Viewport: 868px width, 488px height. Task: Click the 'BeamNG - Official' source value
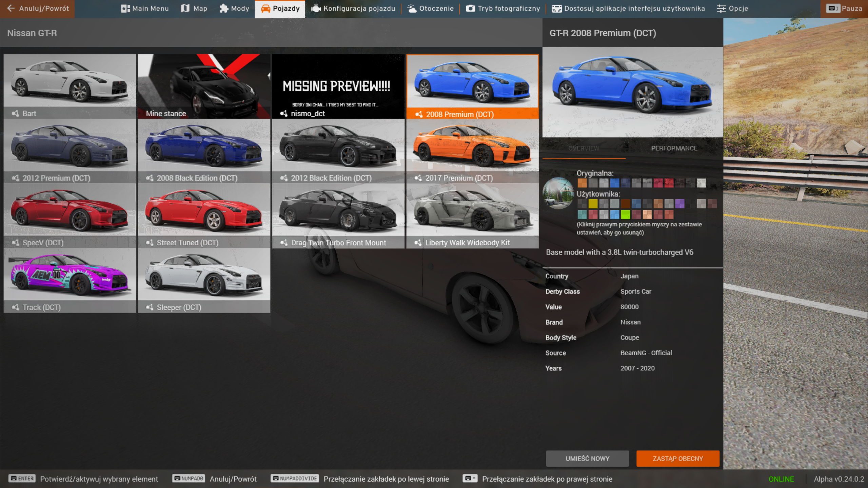[x=646, y=353]
